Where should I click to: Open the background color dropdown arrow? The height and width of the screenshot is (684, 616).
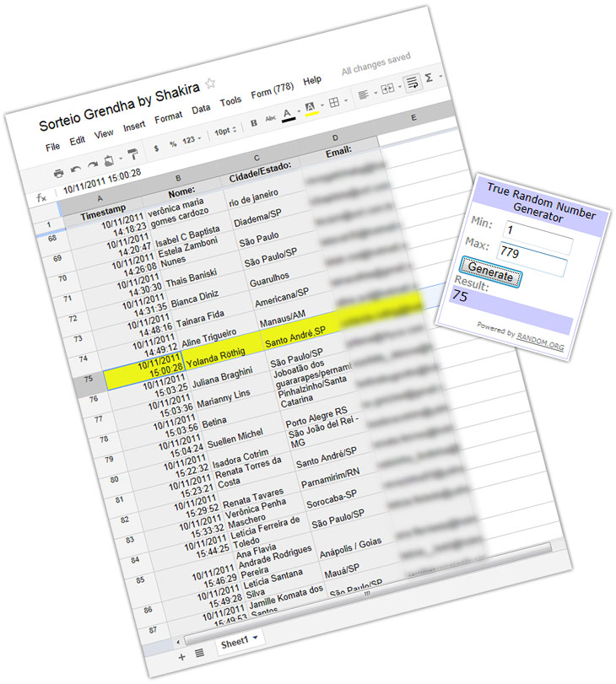pos(322,105)
